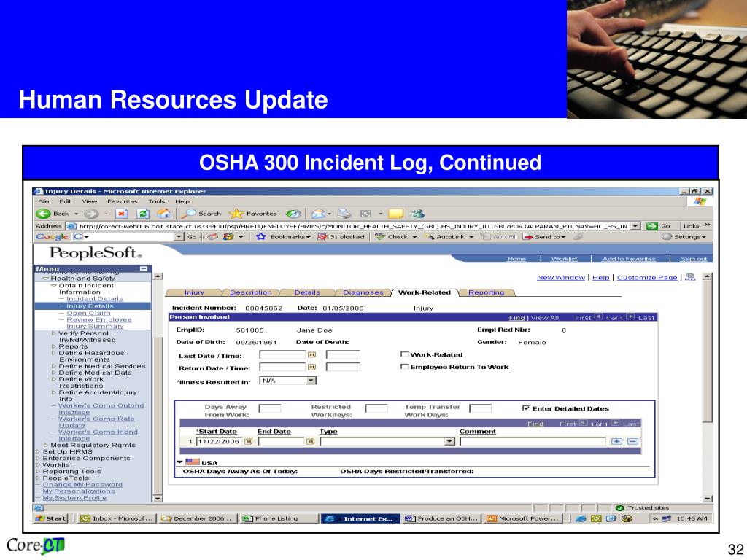Open Inbox - Microsoft taskbar item

(x=117, y=518)
